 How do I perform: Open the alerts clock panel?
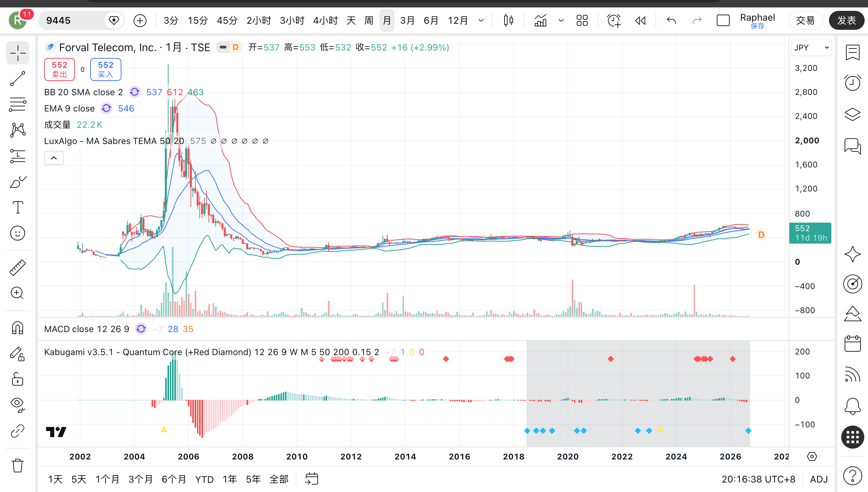tap(852, 83)
